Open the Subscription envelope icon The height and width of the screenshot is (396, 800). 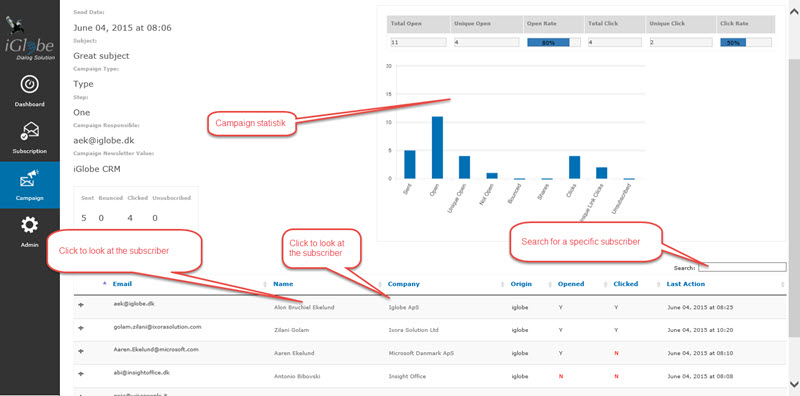point(30,131)
